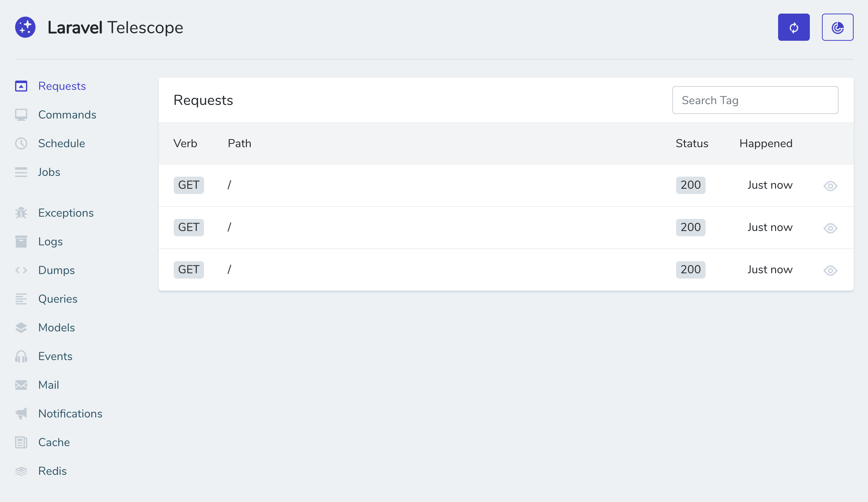
Task: Open the Logs section
Action: [49, 242]
